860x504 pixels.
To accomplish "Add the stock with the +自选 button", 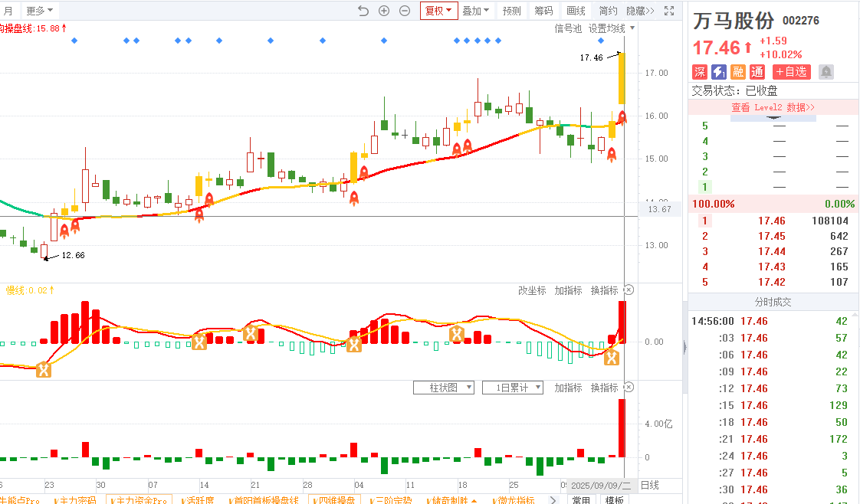I will coord(792,72).
